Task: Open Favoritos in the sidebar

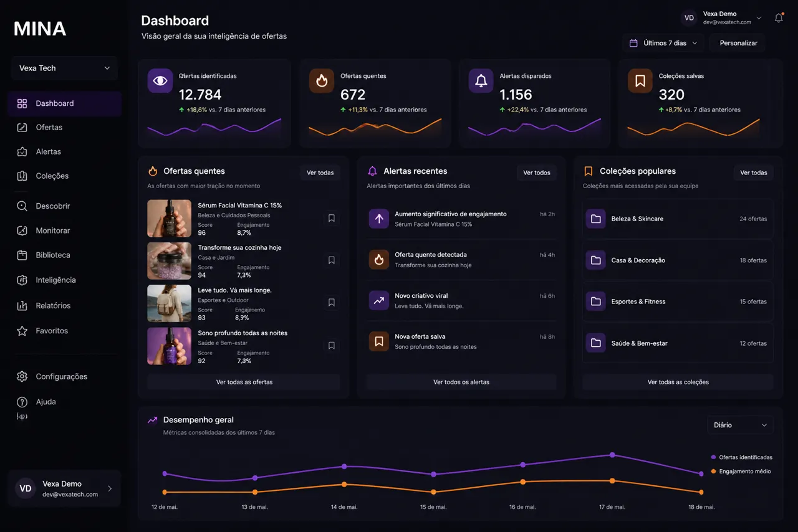Action: pyautogui.click(x=65, y=331)
